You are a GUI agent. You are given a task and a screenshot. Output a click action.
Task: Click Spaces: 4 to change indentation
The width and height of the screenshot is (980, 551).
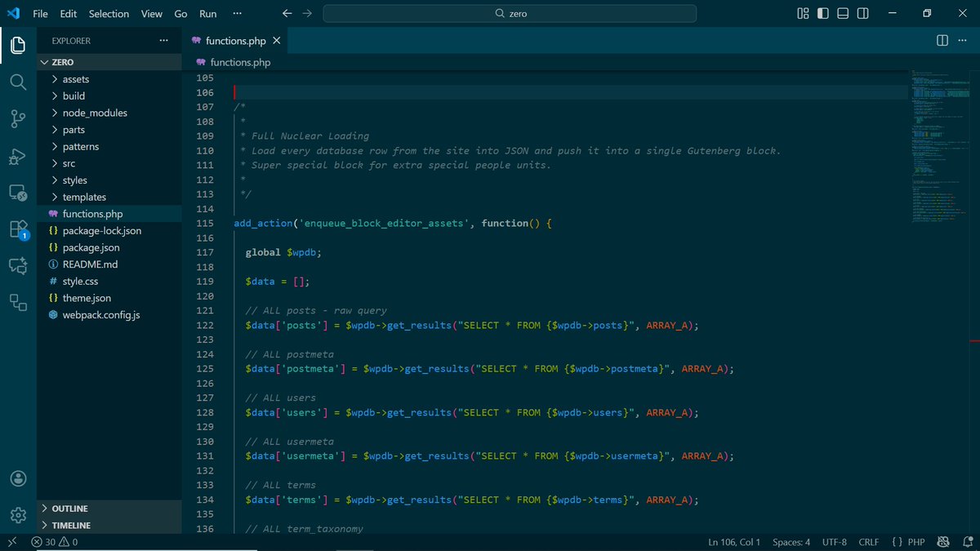(791, 541)
